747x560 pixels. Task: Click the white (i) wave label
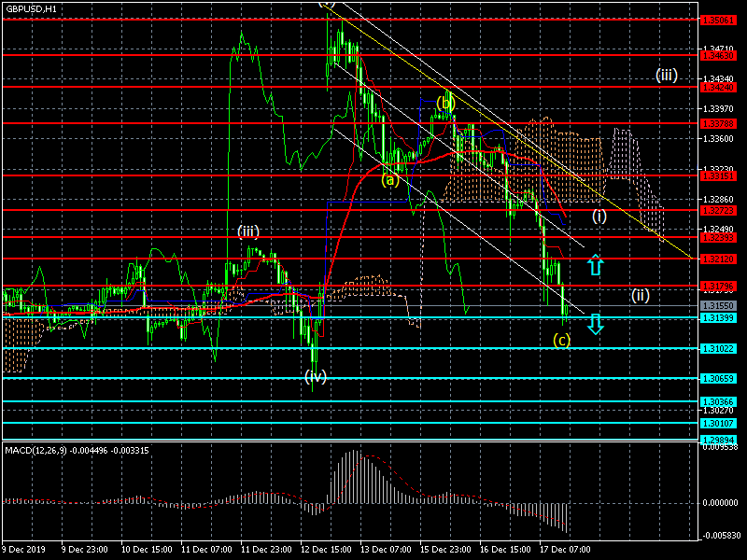pyautogui.click(x=599, y=217)
